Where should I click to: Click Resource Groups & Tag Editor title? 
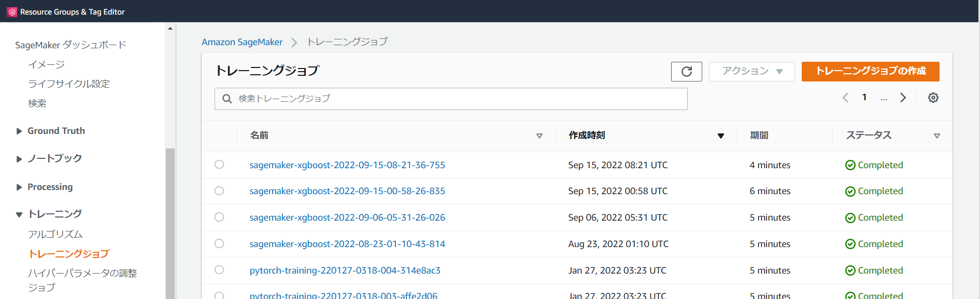click(73, 11)
